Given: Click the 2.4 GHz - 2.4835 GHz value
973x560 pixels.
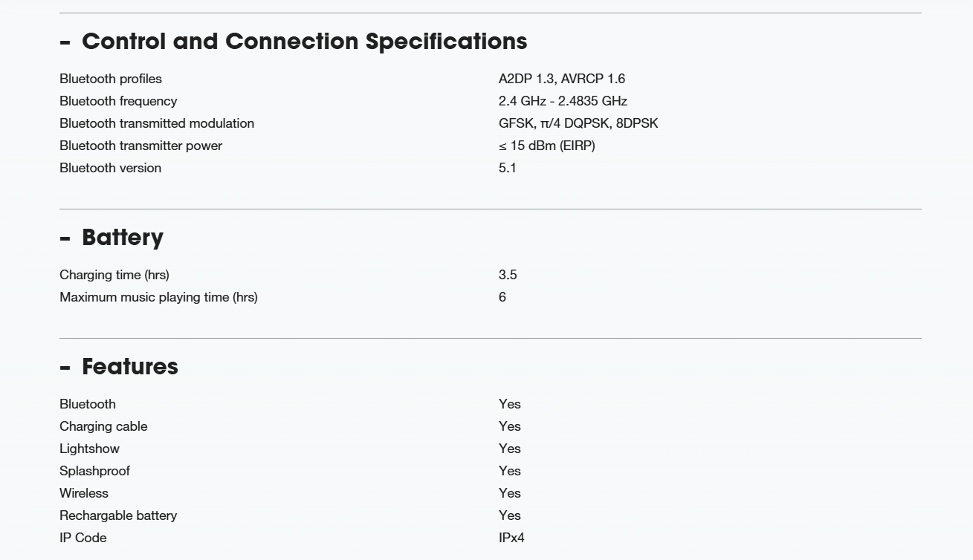Looking at the screenshot, I should pyautogui.click(x=563, y=101).
